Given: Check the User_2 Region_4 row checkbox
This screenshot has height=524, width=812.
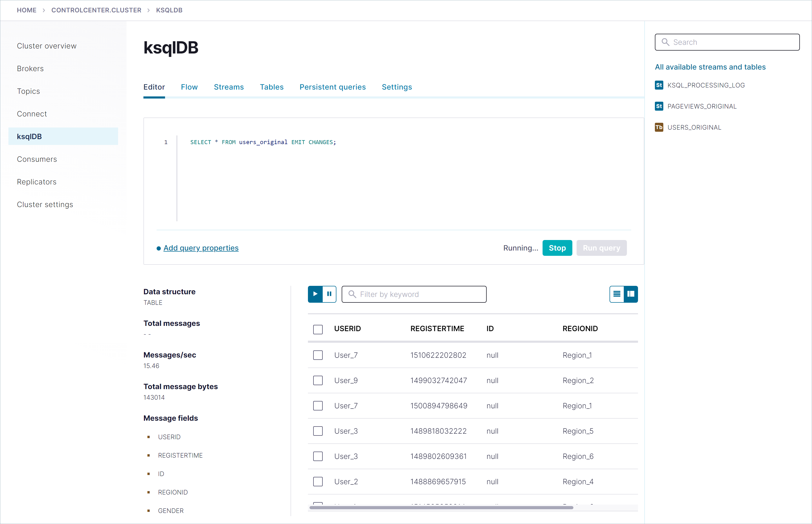Looking at the screenshot, I should tap(318, 482).
